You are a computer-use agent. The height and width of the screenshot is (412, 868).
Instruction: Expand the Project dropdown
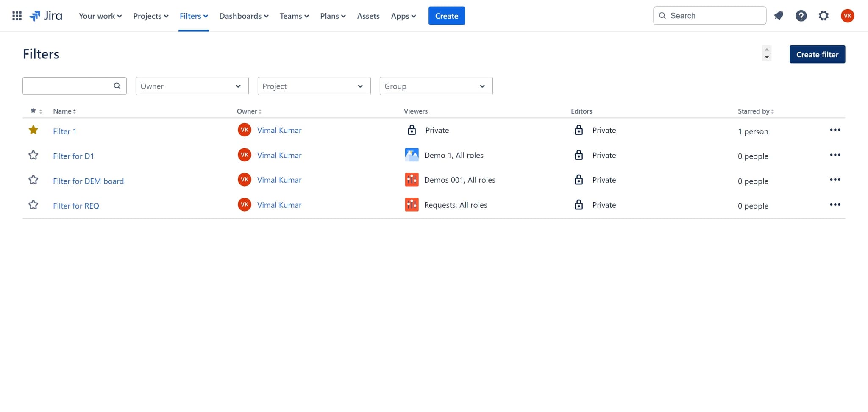pos(314,86)
